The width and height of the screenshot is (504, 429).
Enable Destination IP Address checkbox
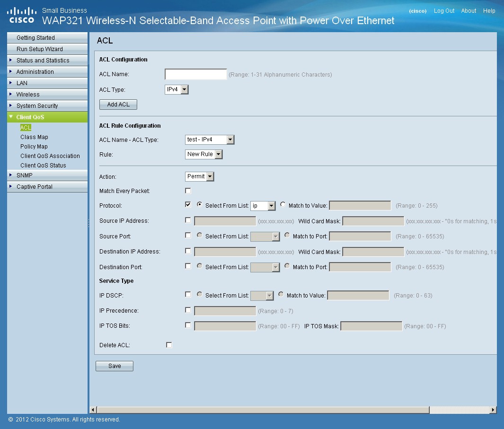188,251
